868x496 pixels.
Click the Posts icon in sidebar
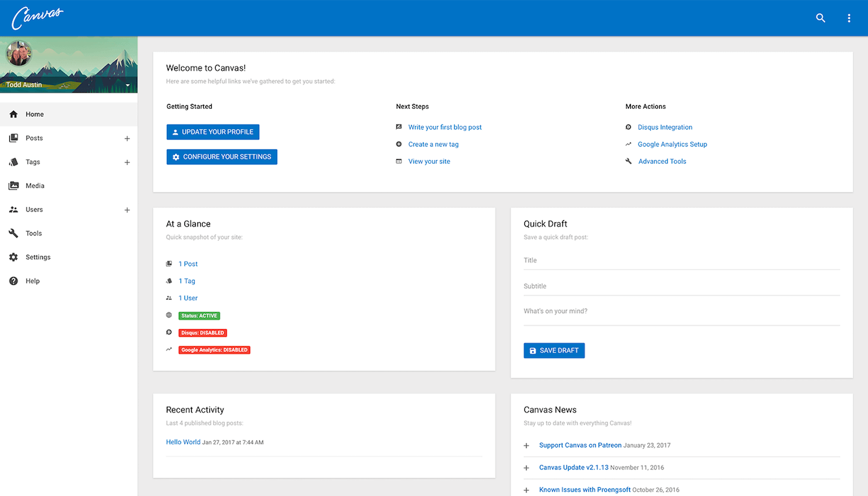click(x=13, y=138)
